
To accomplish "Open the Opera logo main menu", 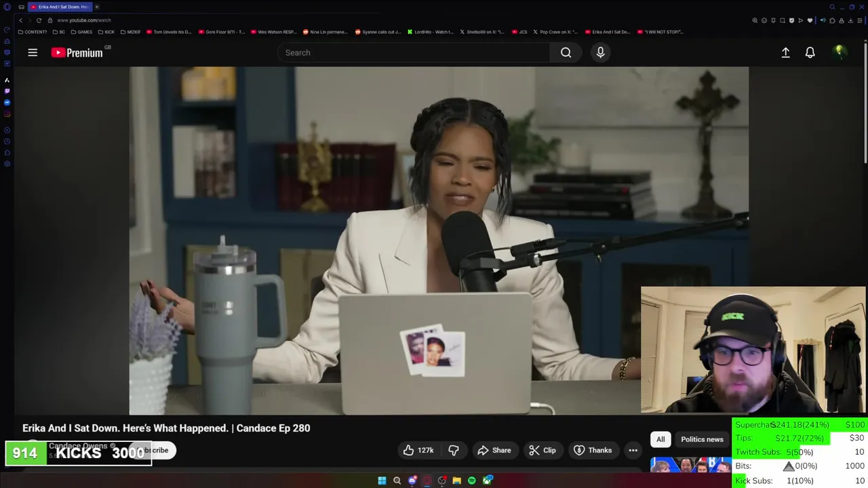I will pyautogui.click(x=7, y=7).
